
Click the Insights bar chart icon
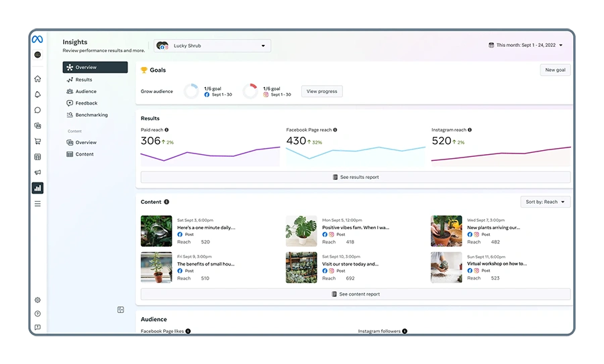point(38,188)
